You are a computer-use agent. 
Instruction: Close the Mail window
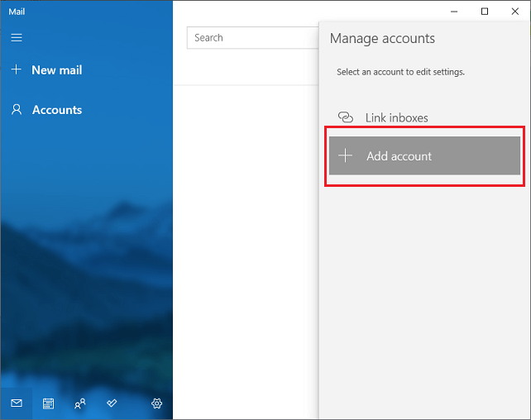coord(515,12)
